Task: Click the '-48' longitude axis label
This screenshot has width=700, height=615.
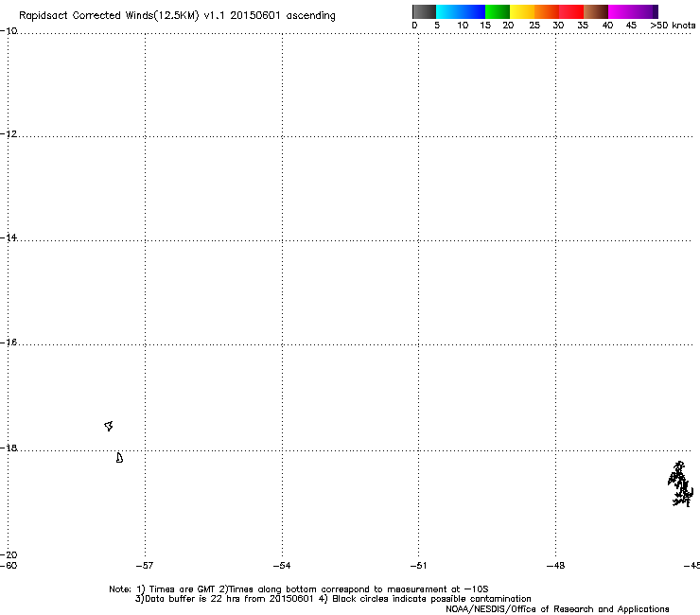Action: pos(556,566)
